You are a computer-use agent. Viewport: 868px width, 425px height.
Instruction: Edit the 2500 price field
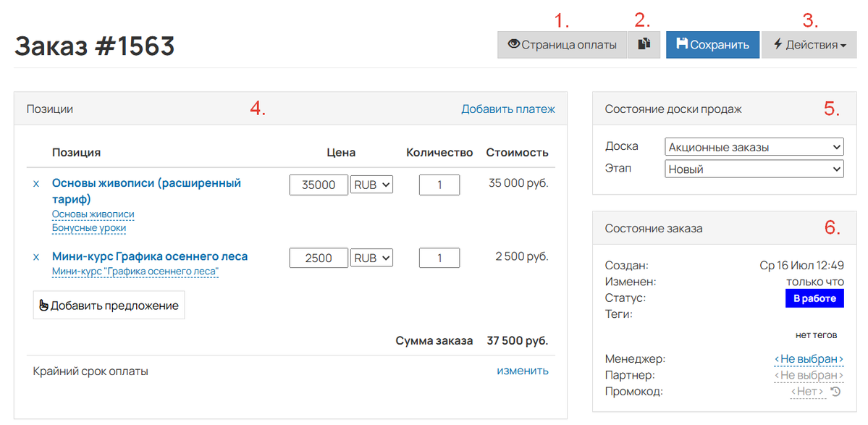(x=319, y=258)
